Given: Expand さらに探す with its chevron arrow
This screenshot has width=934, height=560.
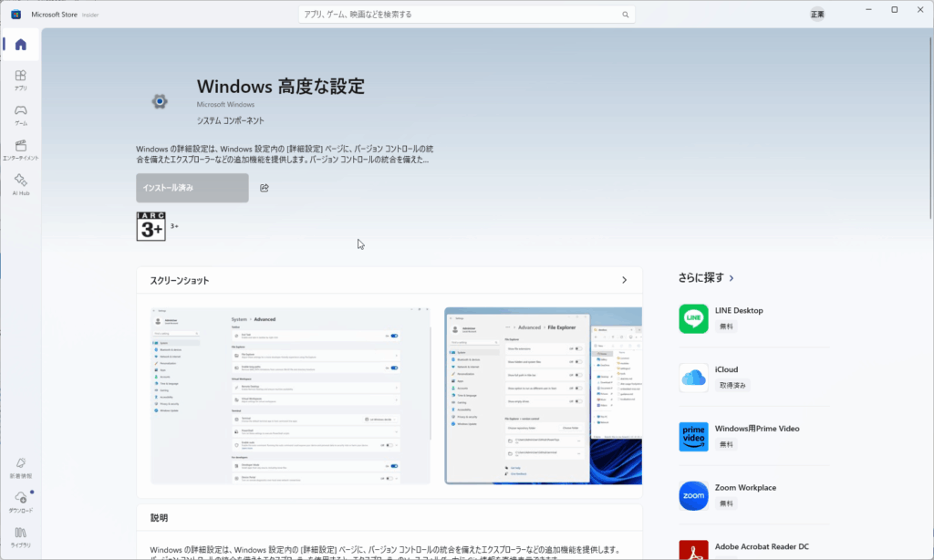Looking at the screenshot, I should coord(732,278).
